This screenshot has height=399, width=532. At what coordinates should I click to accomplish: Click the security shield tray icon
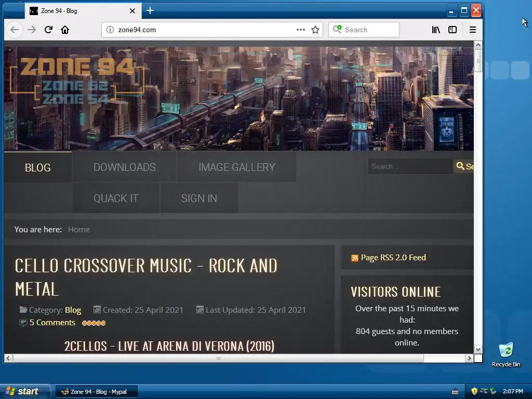[474, 391]
